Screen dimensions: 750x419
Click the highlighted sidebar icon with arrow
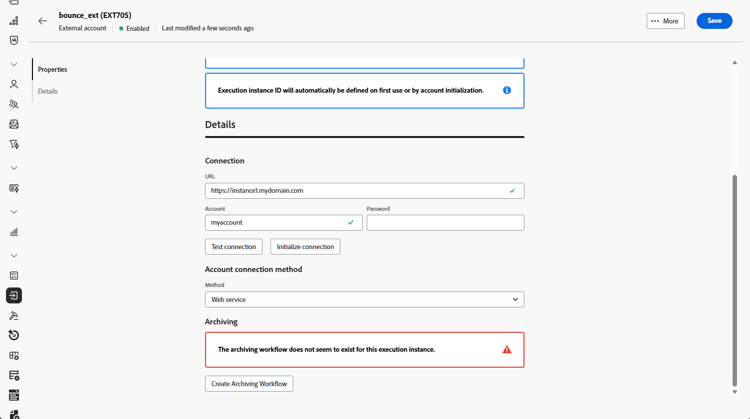tap(14, 296)
